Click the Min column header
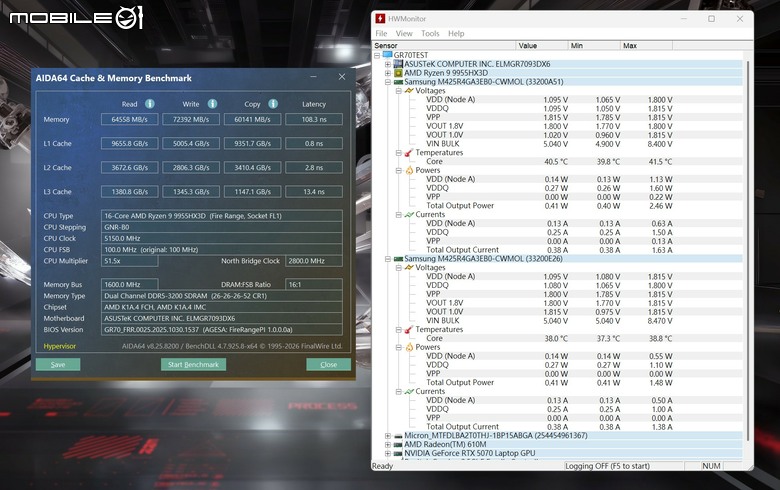This screenshot has height=490, width=780. point(594,45)
